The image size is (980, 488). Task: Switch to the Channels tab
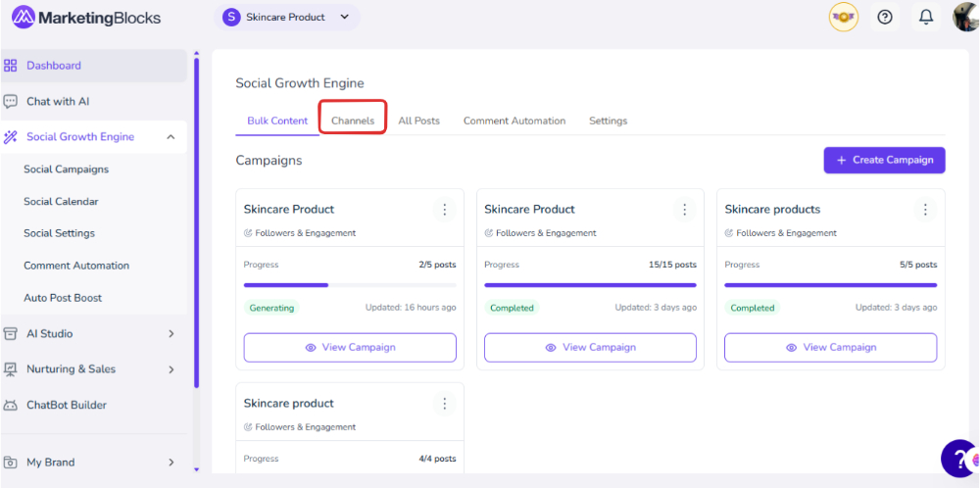[x=353, y=121]
